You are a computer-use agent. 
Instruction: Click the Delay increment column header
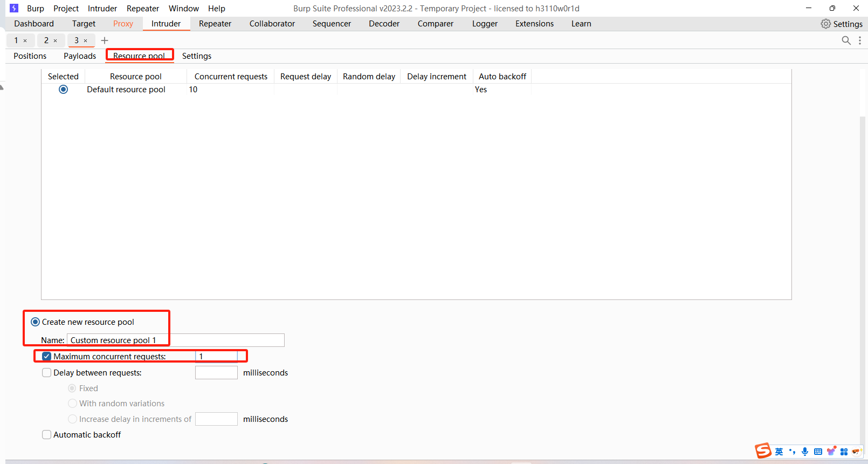tap(437, 77)
